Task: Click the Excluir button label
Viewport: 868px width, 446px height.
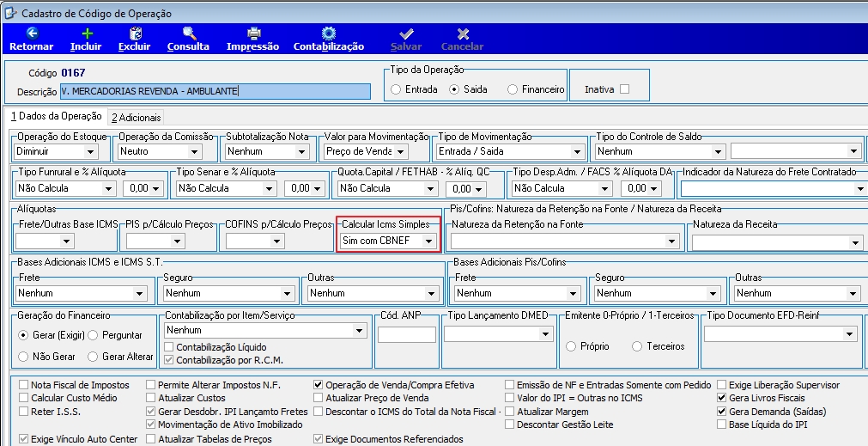Action: 135,46
